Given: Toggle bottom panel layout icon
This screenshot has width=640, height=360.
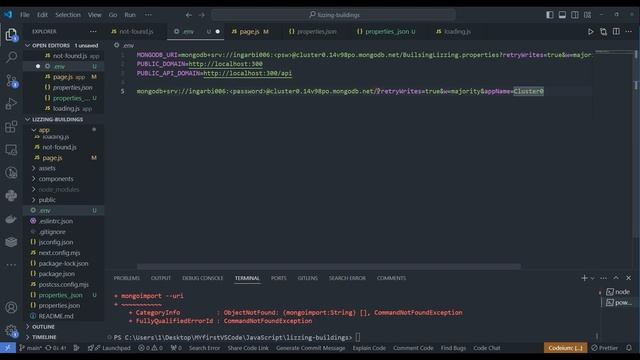Looking at the screenshot, I should (x=562, y=15).
